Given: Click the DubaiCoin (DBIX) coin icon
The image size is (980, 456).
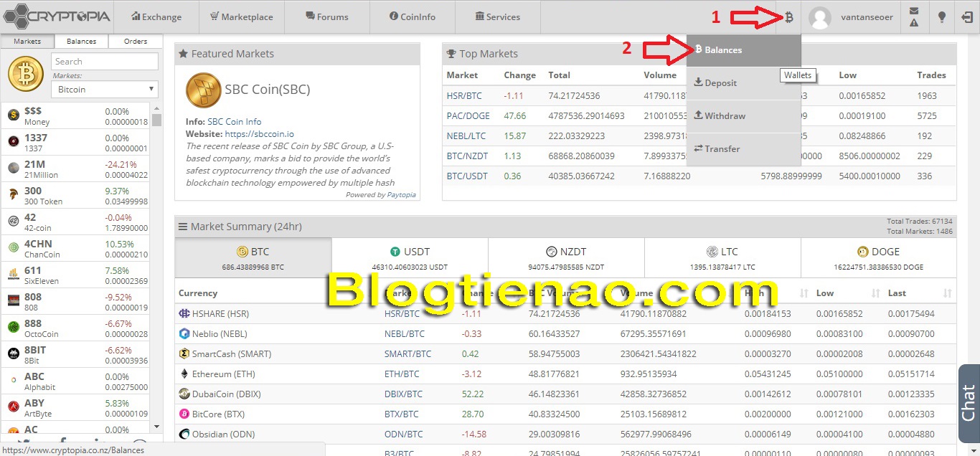Looking at the screenshot, I should point(184,394).
